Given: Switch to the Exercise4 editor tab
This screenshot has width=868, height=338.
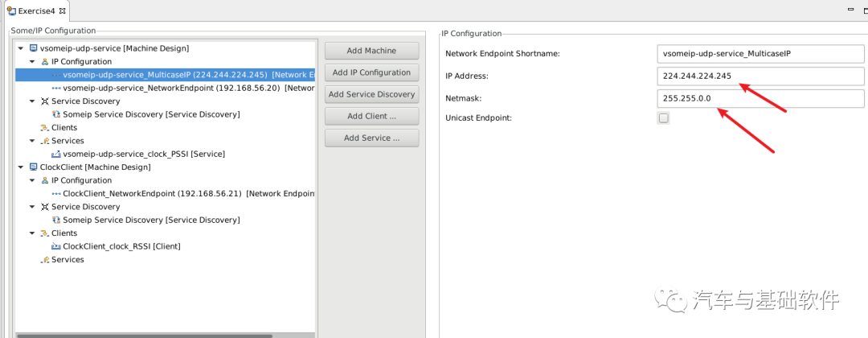Looking at the screenshot, I should (36, 10).
